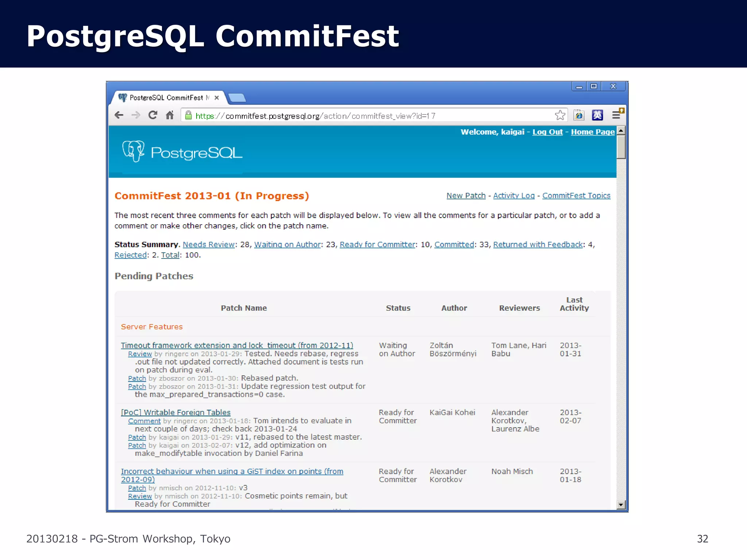This screenshot has height=560, width=747.
Task: Go to the browser home icon
Action: 170,115
